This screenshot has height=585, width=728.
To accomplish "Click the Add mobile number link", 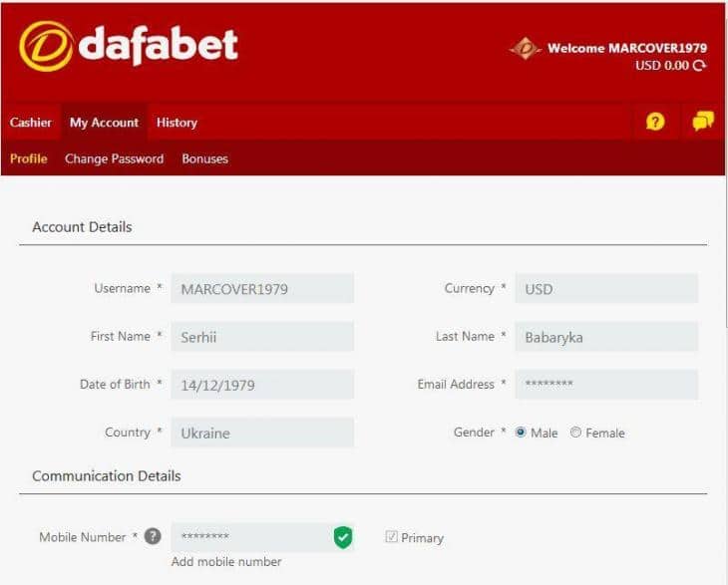I will tap(226, 562).
